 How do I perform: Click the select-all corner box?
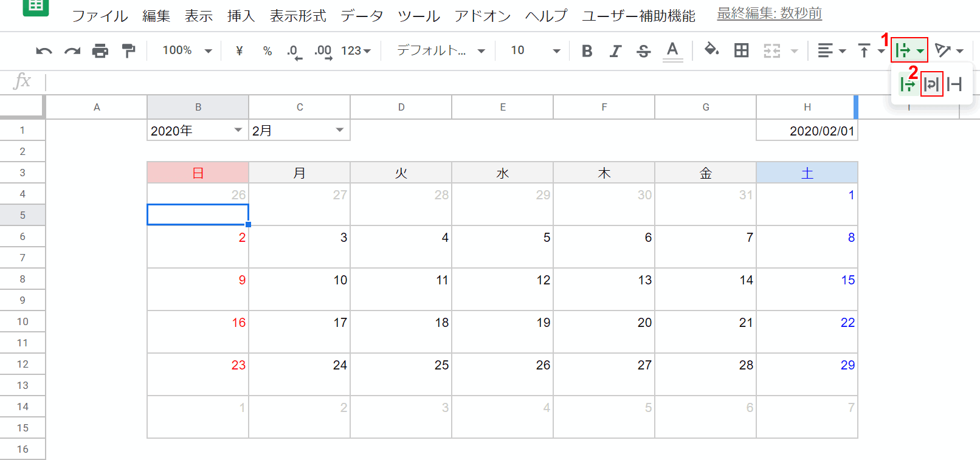[x=22, y=106]
